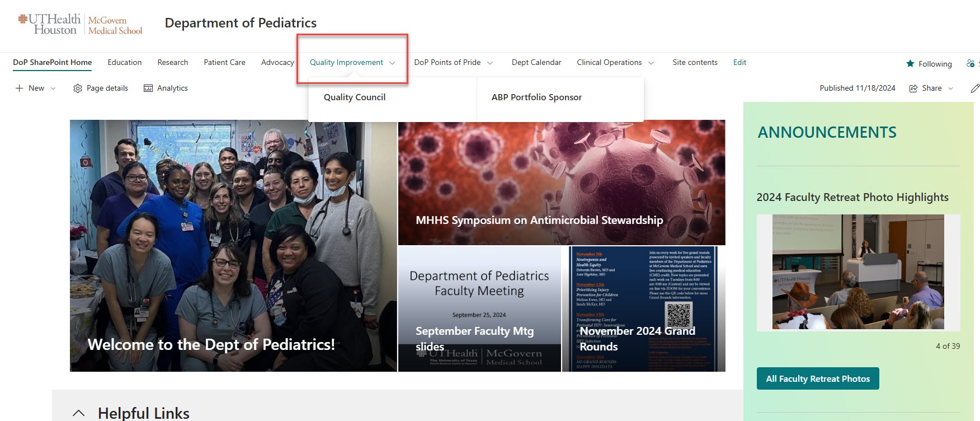
Task: Open MHHS Symposium on Antimicrobial Stewardship tile
Action: (x=562, y=183)
